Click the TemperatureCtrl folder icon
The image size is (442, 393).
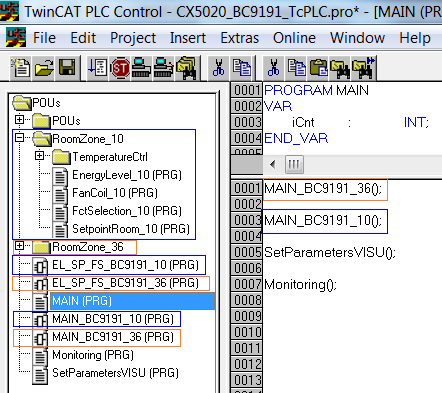62,157
